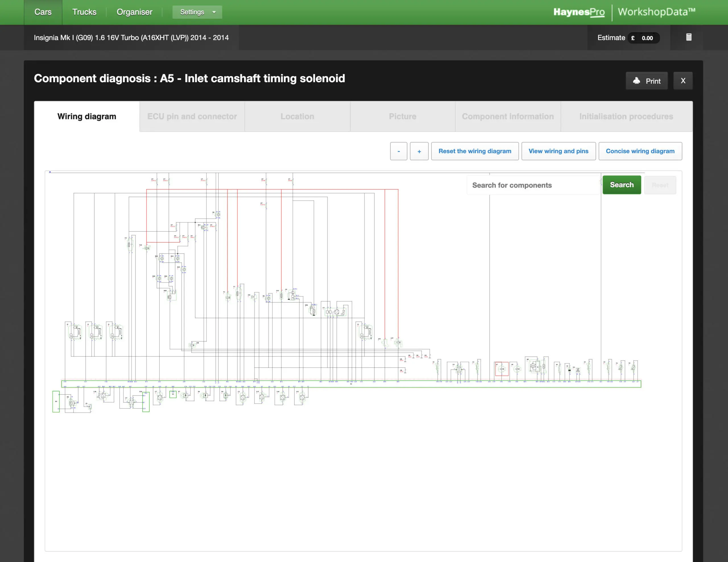The width and height of the screenshot is (728, 562).
Task: Click the estimate calculator icon
Action: tap(689, 37)
